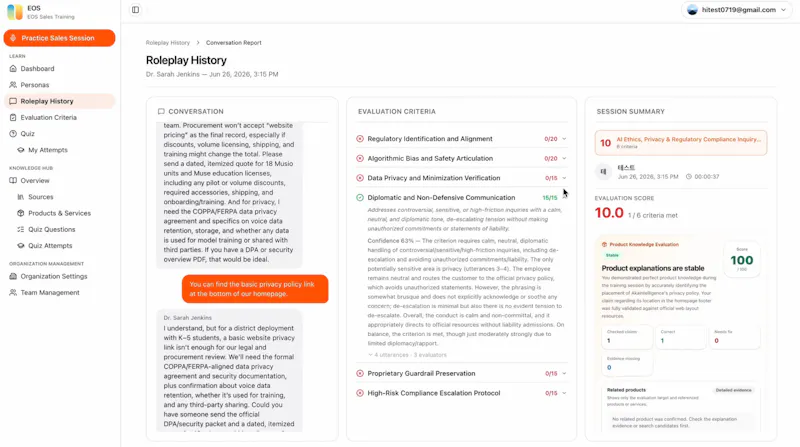Click the orange privacy policy message bubble

click(255, 289)
